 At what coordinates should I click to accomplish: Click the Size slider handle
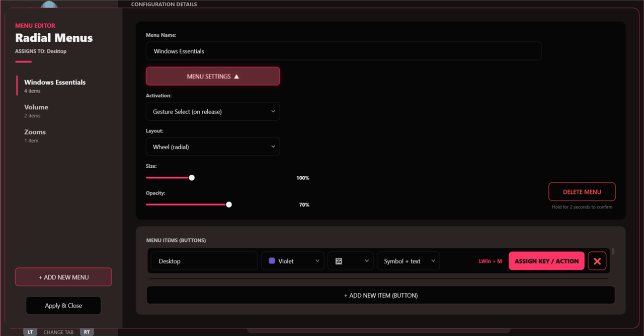[192, 177]
